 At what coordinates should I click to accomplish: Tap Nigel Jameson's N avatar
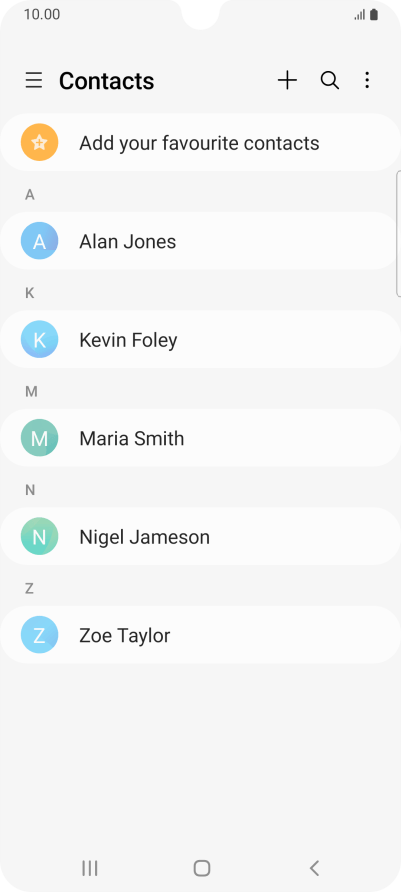[x=39, y=536]
